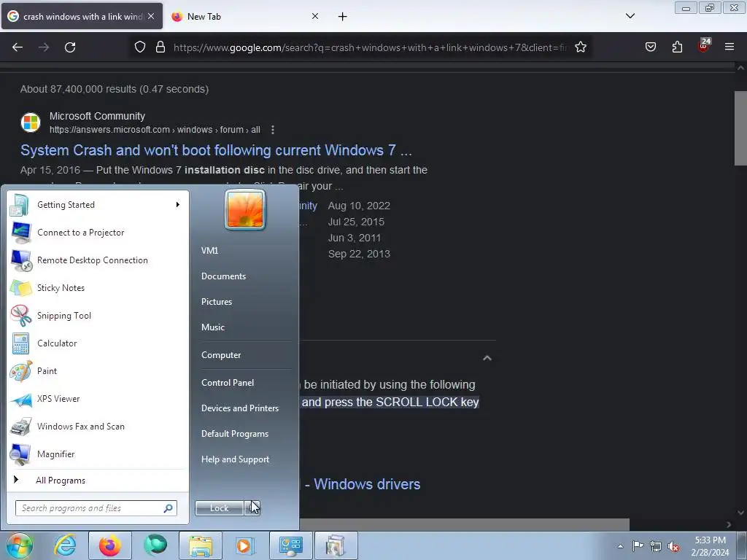Reload the current page
Screen dimensions: 747x560
pyautogui.click(x=70, y=47)
